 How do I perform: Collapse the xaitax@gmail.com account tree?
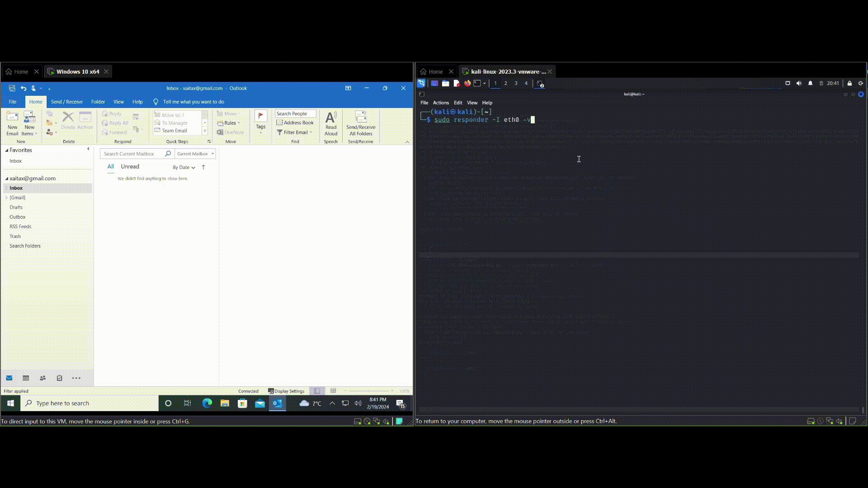(7, 178)
